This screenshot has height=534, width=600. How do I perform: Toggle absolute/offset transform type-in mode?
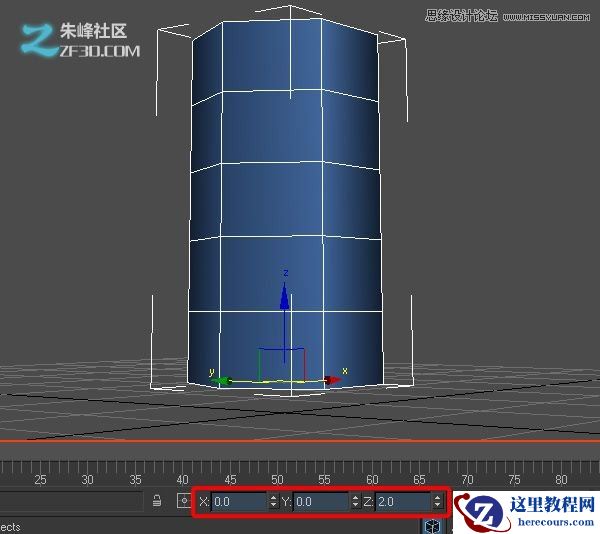[184, 501]
